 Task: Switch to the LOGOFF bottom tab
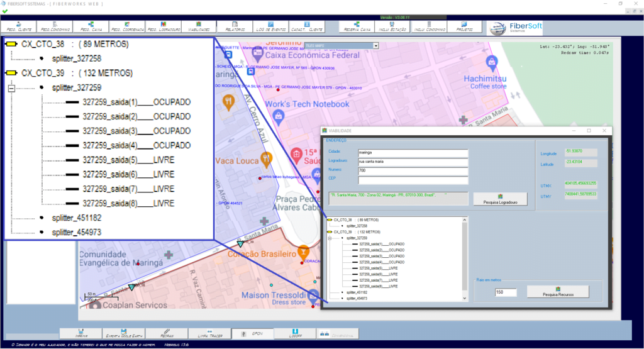[x=294, y=334]
